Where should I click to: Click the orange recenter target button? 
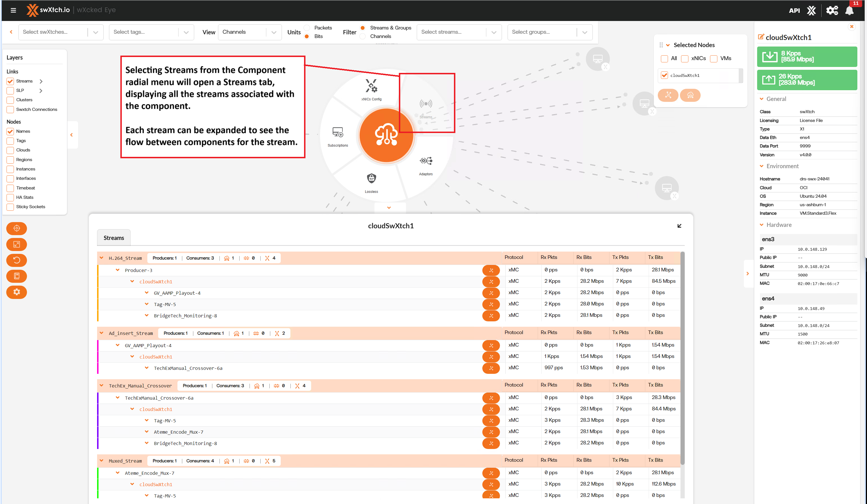pyautogui.click(x=16, y=228)
